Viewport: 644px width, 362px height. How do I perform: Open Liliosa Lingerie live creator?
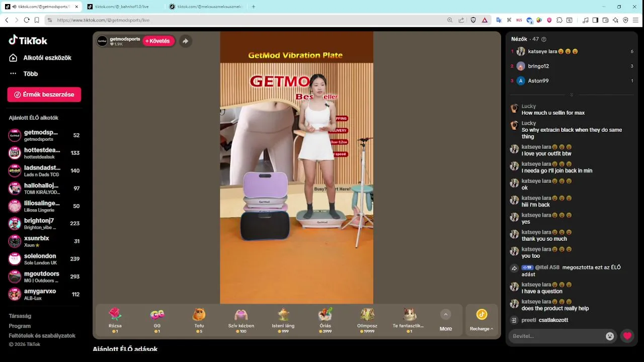pos(44,206)
